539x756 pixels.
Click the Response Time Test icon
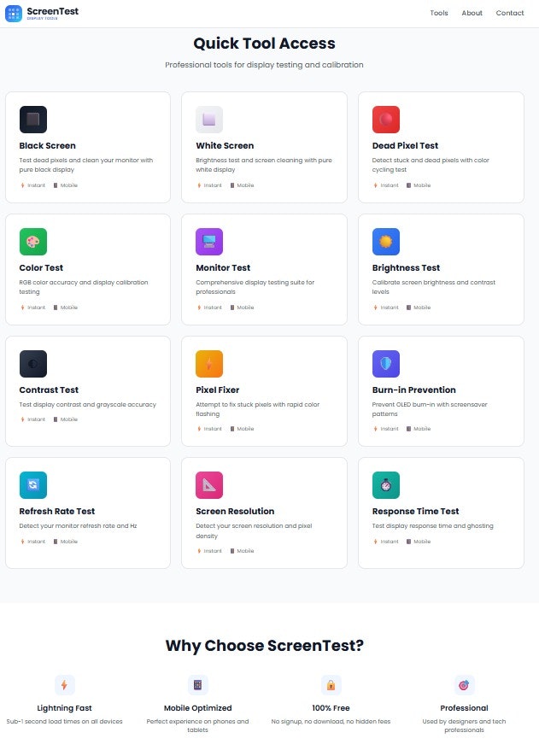coord(386,484)
